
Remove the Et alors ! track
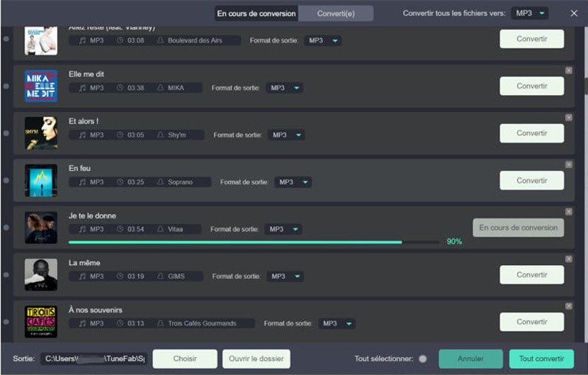point(568,118)
